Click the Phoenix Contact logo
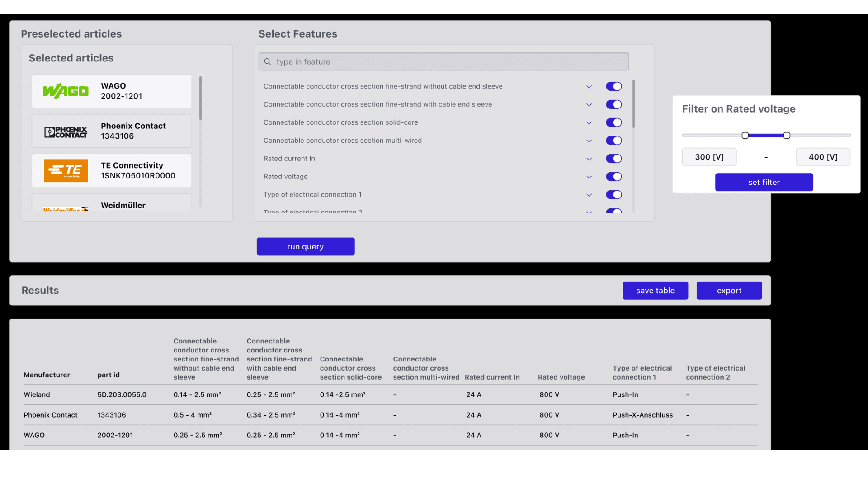This screenshot has width=868, height=488. [66, 131]
